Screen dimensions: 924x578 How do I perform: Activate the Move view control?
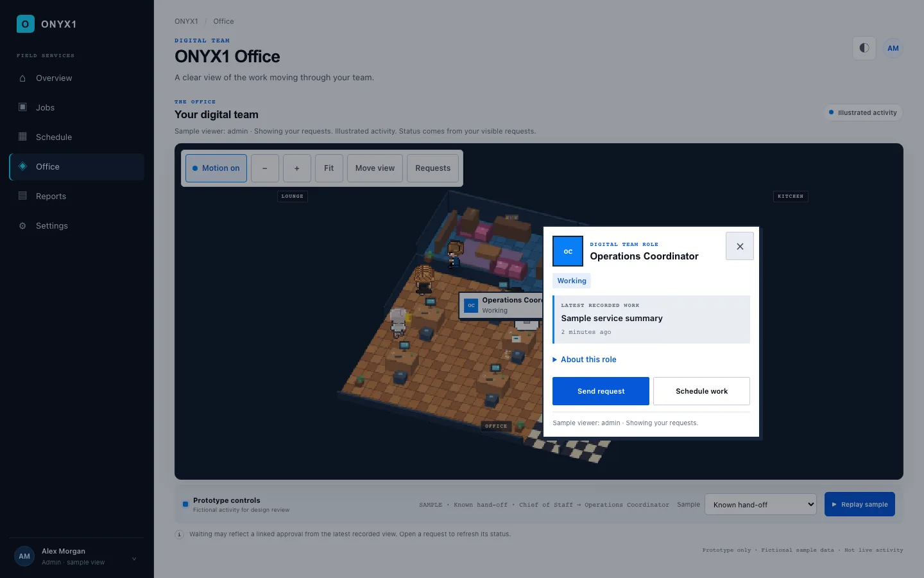coord(375,168)
